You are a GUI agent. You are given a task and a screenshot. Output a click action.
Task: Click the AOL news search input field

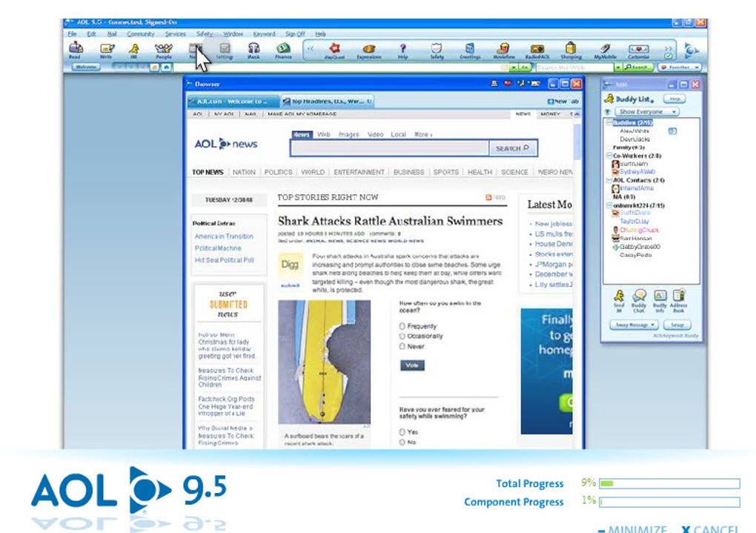[390, 148]
